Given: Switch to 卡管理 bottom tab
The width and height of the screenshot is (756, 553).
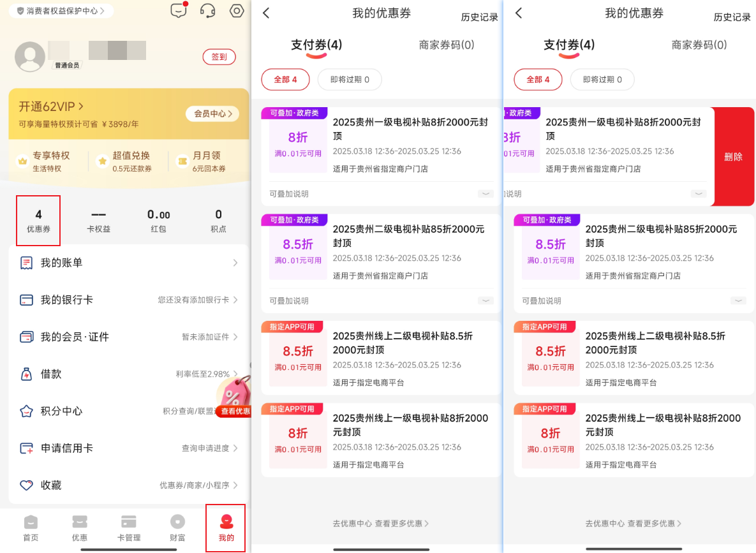Looking at the screenshot, I should [129, 528].
